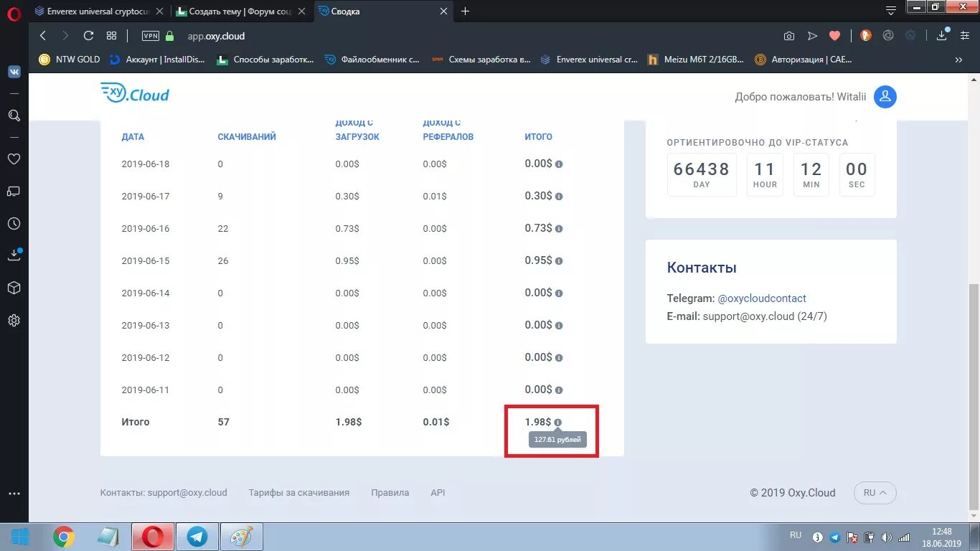Viewport: 980px width, 551px height.
Task: Click the tray volume speaker icon
Action: point(887,537)
